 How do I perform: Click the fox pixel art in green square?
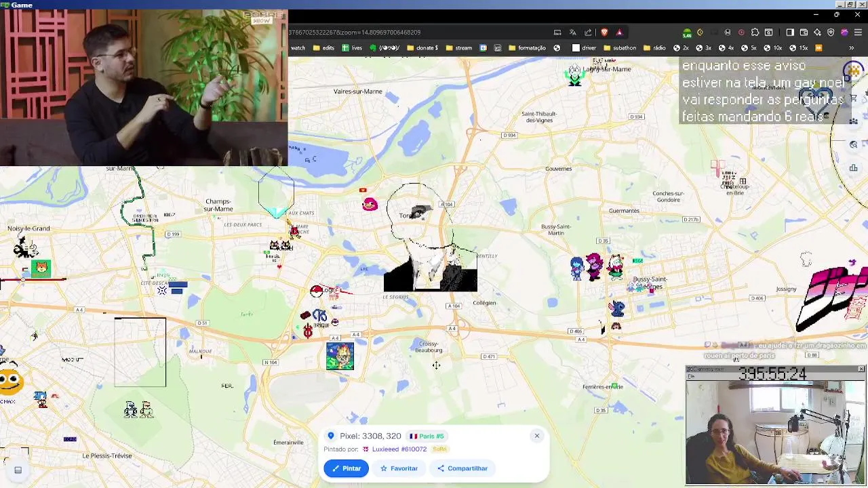[x=41, y=268]
